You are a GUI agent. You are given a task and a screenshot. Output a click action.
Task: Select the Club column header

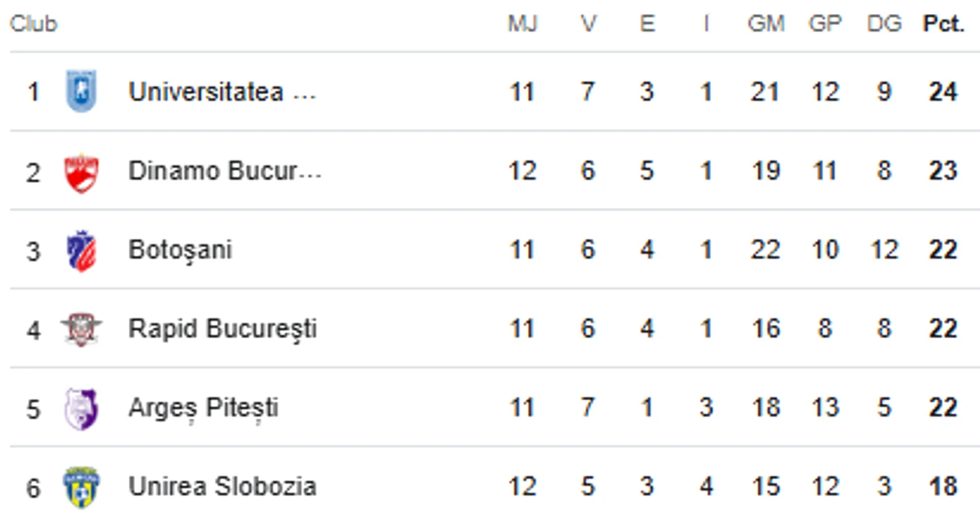34,24
